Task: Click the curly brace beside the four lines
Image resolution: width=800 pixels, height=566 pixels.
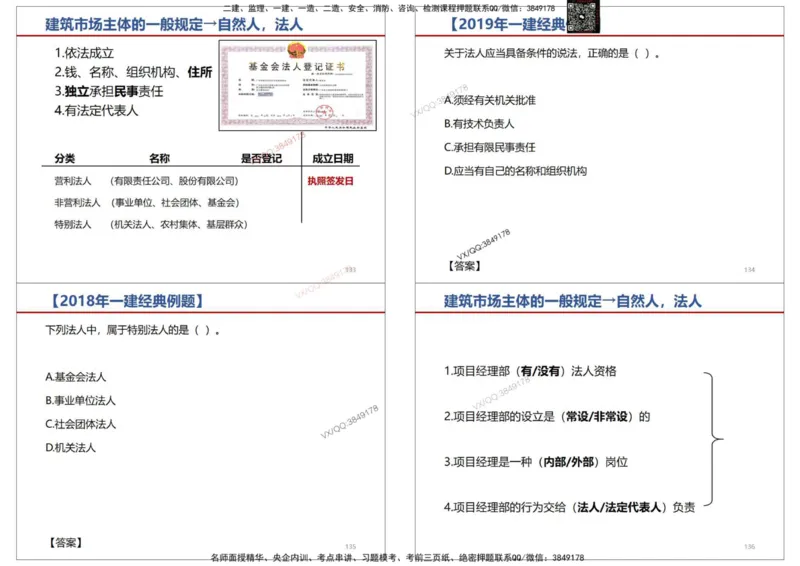Action: [713, 439]
